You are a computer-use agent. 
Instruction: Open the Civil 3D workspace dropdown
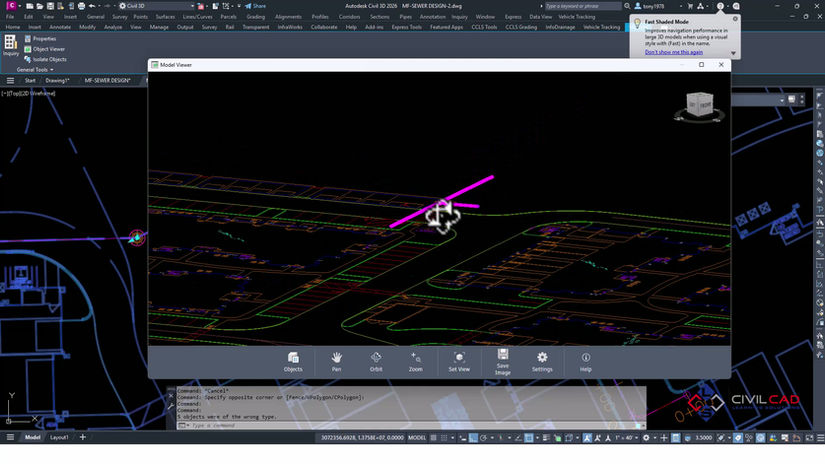157,6
